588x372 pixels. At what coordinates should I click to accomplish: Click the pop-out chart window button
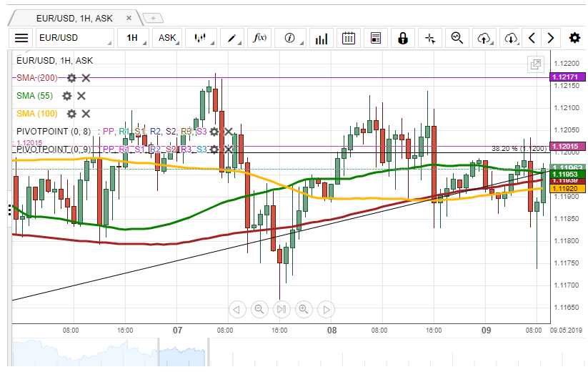click(x=535, y=64)
